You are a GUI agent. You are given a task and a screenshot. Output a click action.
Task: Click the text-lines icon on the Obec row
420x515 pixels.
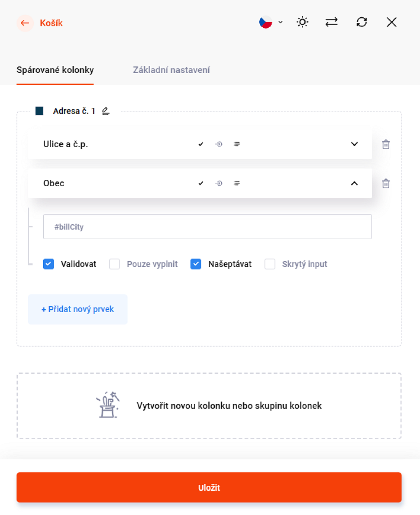coord(237,183)
